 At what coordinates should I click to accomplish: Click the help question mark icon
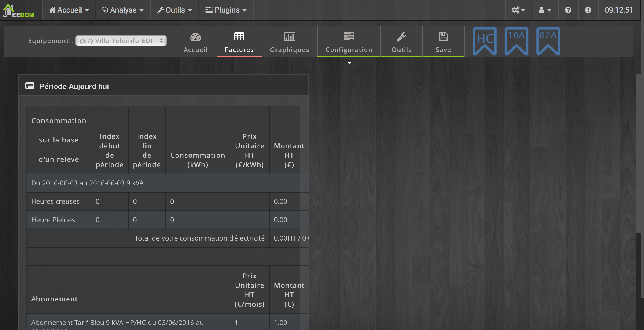tap(568, 10)
